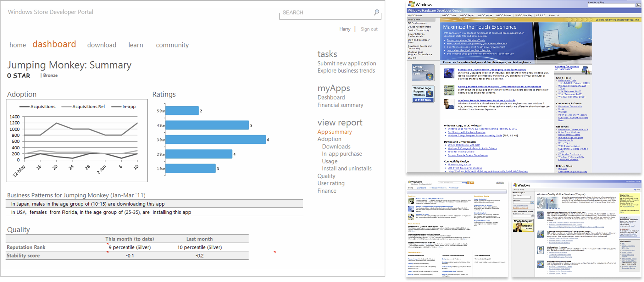Select App summary under view report
Viewport: 644px width, 282px height.
click(335, 132)
